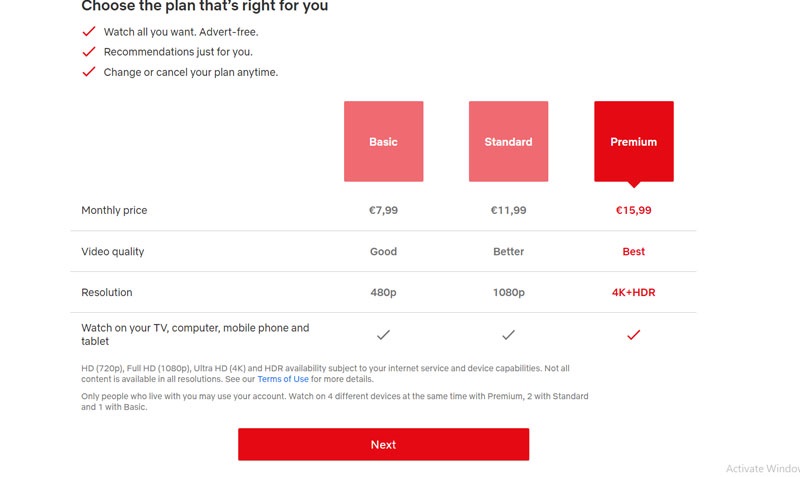Click the checkmark beside 'Recommendations just for you'
Image resolution: width=800 pixels, height=477 pixels.
tap(89, 52)
